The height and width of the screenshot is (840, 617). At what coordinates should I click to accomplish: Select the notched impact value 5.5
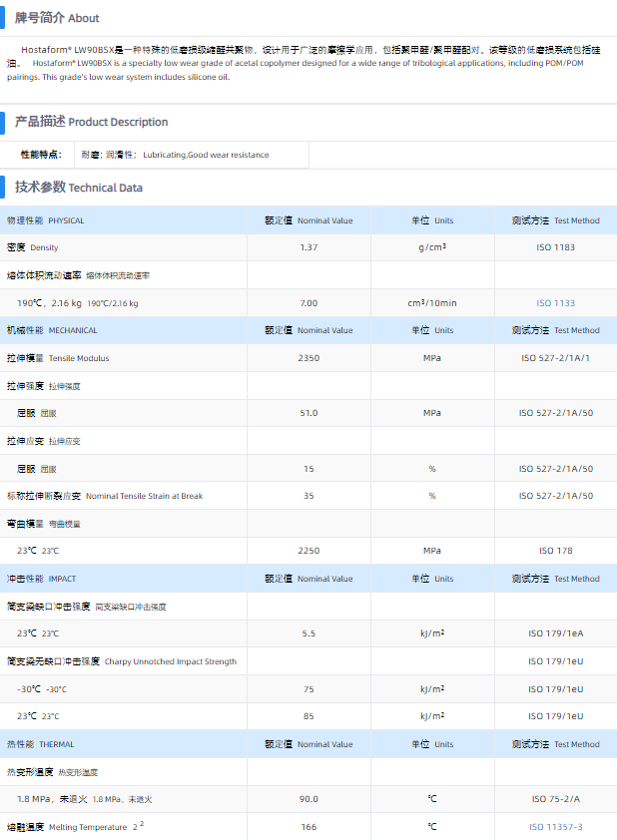[308, 633]
